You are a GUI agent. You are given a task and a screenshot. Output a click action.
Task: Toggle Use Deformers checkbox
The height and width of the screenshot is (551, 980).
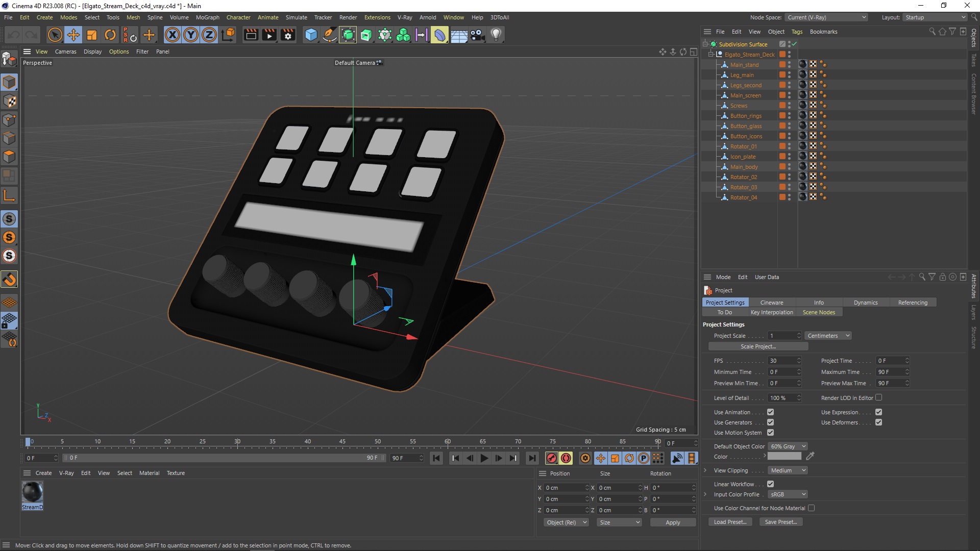click(879, 422)
